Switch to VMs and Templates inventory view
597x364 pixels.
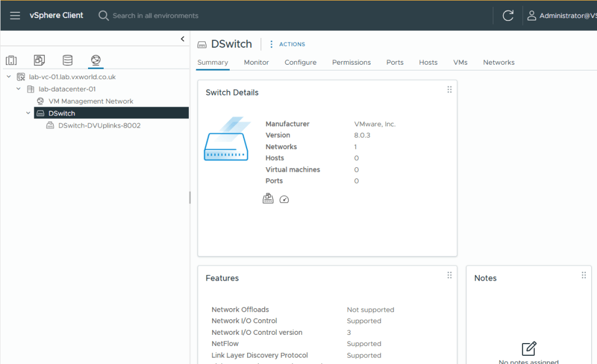(x=39, y=60)
